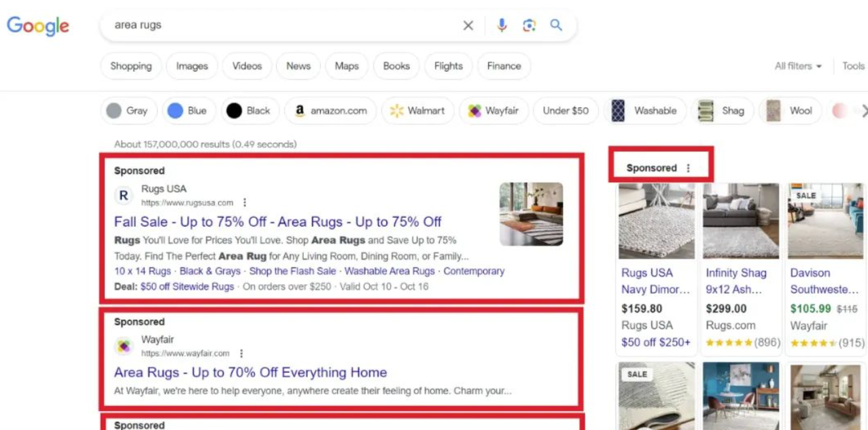Switch to the Flights tab
868x430 pixels.
pos(449,66)
